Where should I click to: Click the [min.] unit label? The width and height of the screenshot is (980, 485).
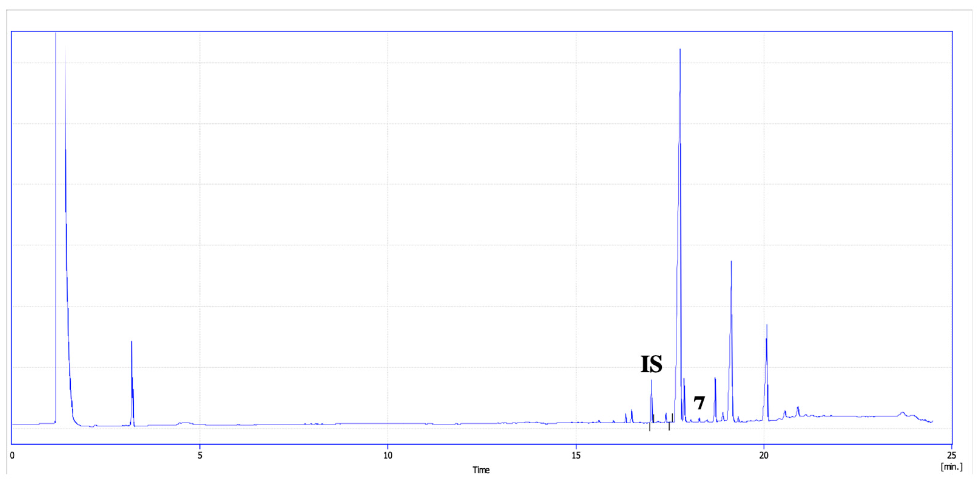coord(951,467)
